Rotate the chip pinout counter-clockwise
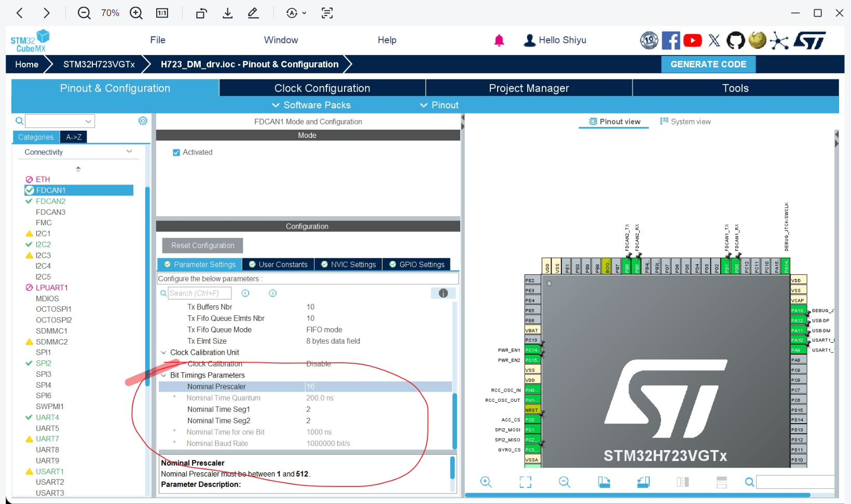 (643, 482)
